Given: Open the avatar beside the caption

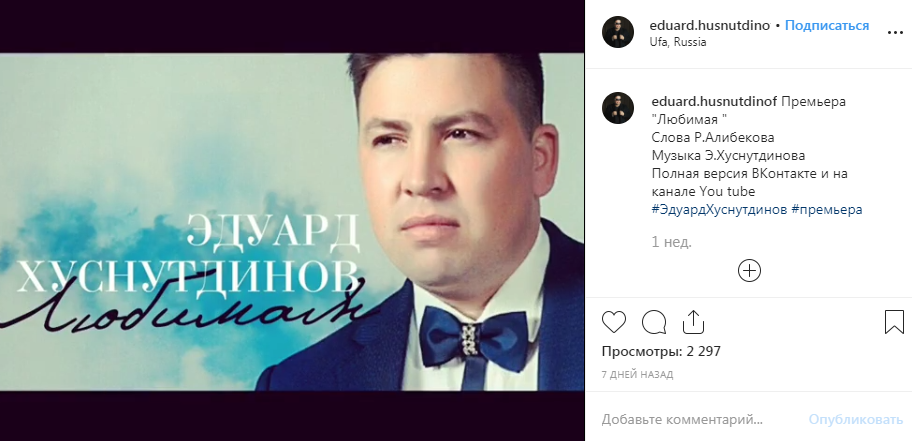Looking at the screenshot, I should pos(618,108).
